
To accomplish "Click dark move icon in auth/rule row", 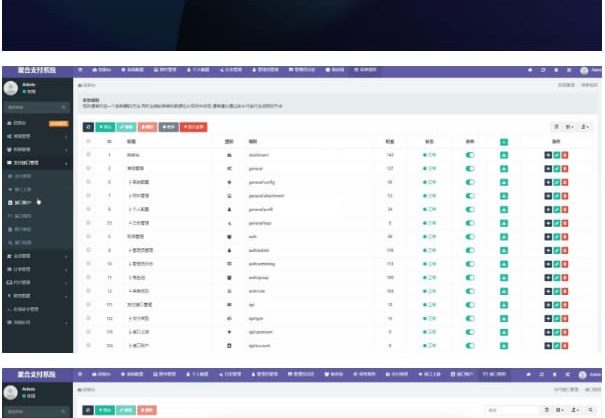I will click(548, 291).
